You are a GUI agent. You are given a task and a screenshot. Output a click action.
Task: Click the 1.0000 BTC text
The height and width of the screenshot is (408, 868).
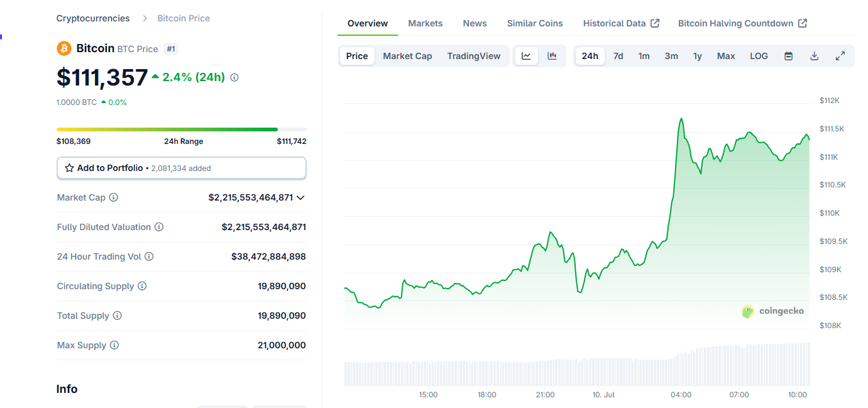pos(77,102)
